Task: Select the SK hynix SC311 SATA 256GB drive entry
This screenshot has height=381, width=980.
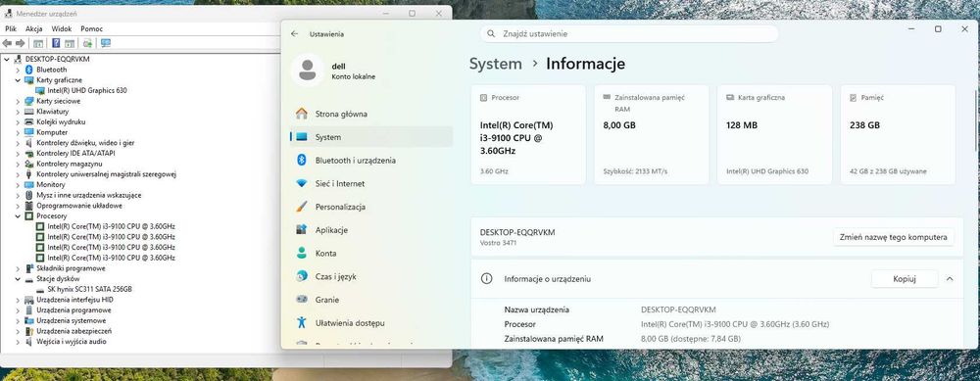Action: [89, 289]
